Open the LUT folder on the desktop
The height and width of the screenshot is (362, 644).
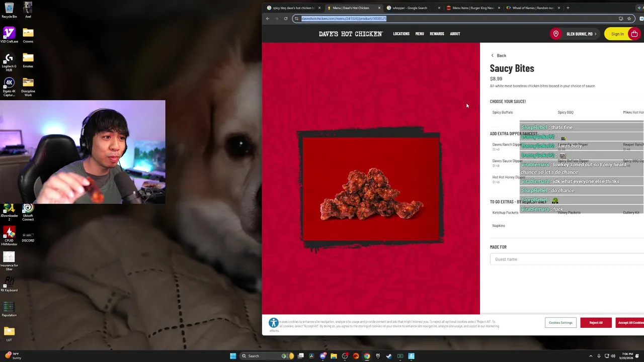click(9, 333)
